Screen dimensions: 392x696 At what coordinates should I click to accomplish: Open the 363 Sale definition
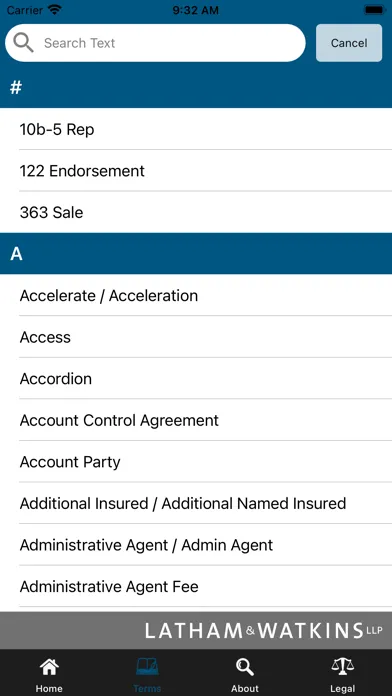click(196, 212)
